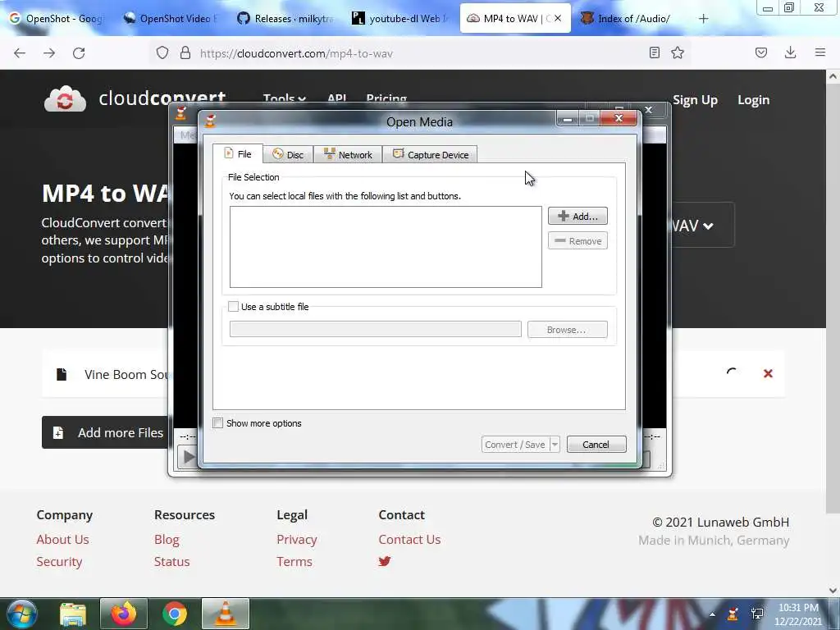The width and height of the screenshot is (840, 630).
Task: Open the Capture Device tab
Action: coord(430,155)
